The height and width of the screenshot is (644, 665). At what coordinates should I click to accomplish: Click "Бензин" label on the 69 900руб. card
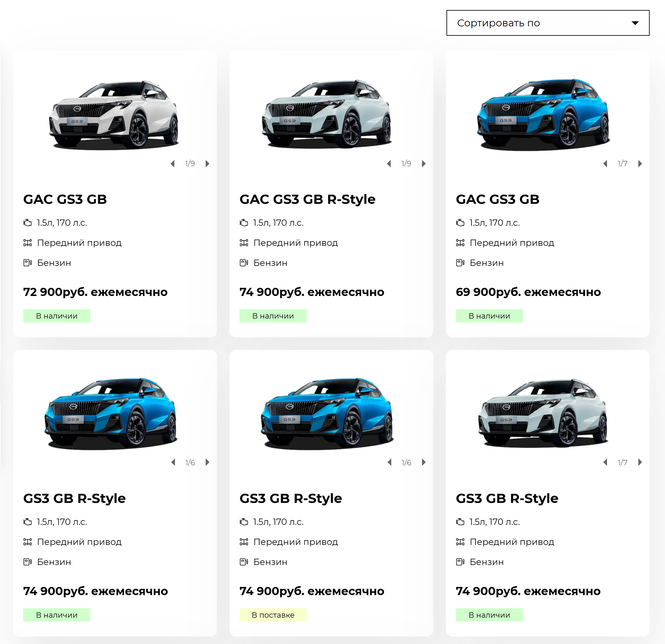click(x=487, y=263)
